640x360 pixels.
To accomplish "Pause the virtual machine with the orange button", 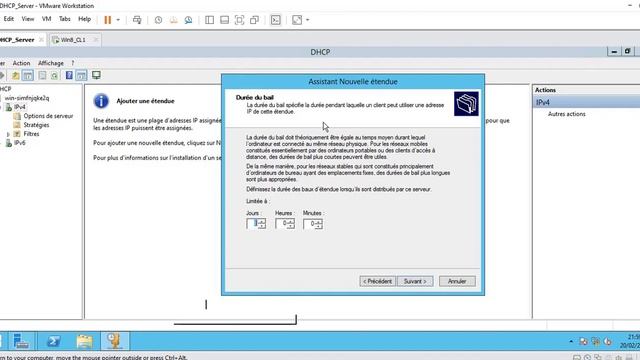I will tap(108, 20).
